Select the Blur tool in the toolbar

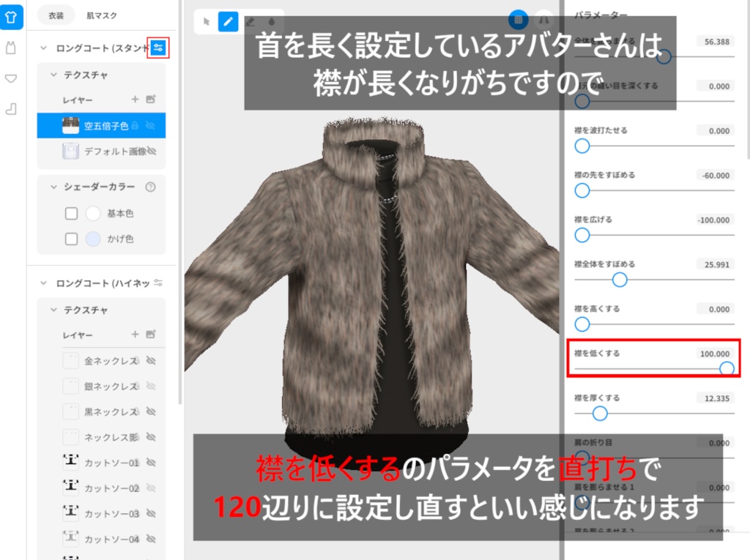(x=272, y=21)
